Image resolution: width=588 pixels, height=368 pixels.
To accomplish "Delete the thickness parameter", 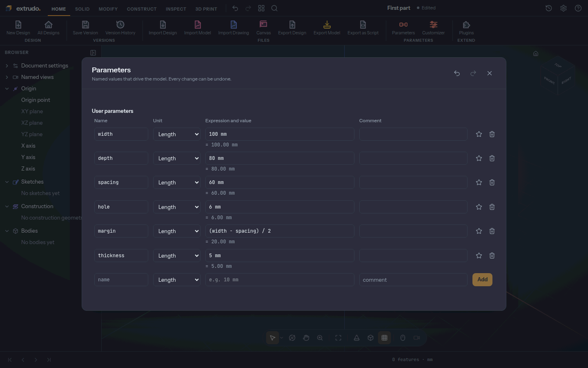I will [492, 256].
